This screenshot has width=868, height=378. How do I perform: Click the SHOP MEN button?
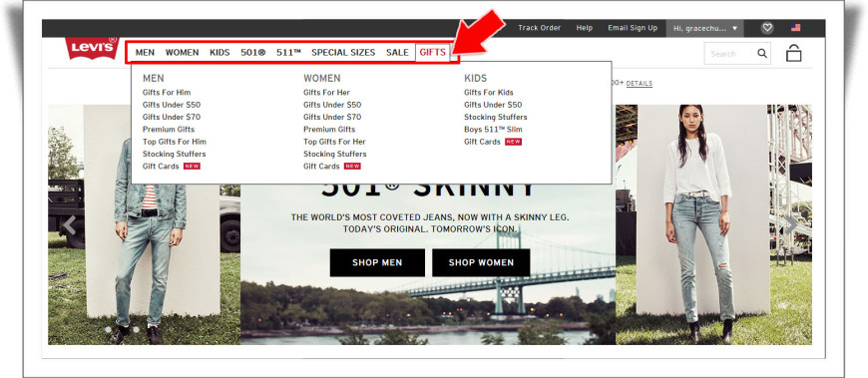click(377, 262)
